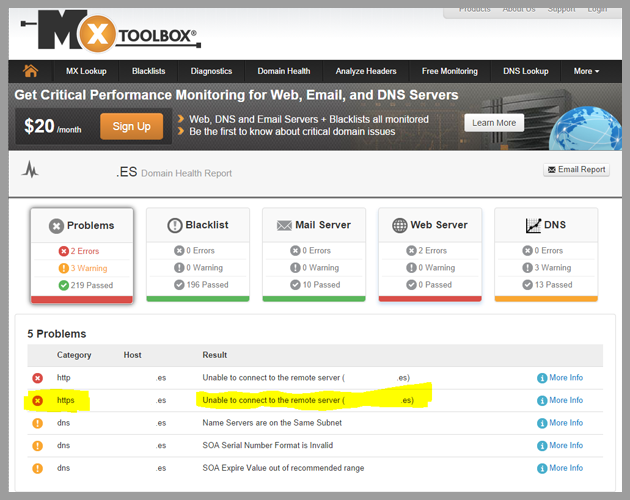Click 'SOA Serial Number Format is Invalid'
Viewport: 630px width, 500px height.
tap(268, 445)
